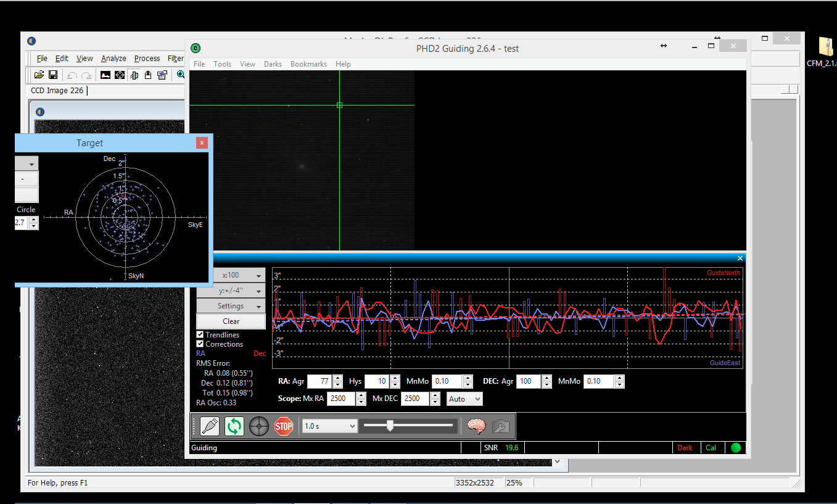The image size is (837, 504).
Task: Open the 1.0 s exposure time dropdown
Action: pyautogui.click(x=329, y=426)
